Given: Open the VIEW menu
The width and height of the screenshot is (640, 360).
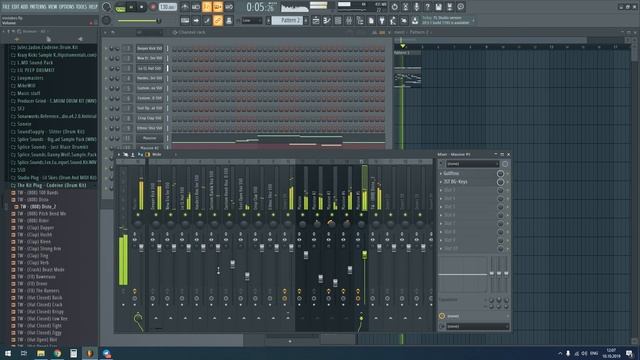Looking at the screenshot, I should coord(53,7).
